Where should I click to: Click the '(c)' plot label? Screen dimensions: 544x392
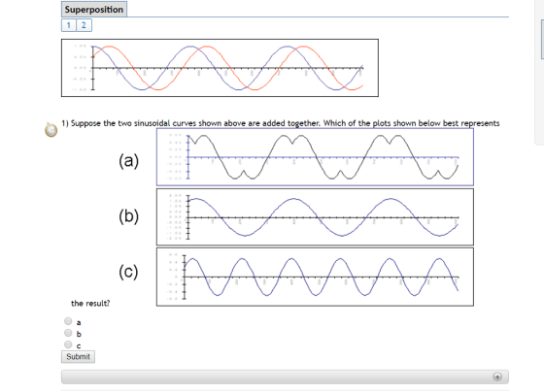(128, 272)
